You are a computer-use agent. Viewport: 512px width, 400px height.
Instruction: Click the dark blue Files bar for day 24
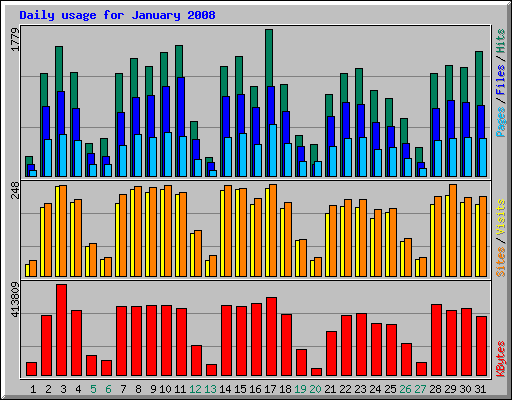pos(376,136)
